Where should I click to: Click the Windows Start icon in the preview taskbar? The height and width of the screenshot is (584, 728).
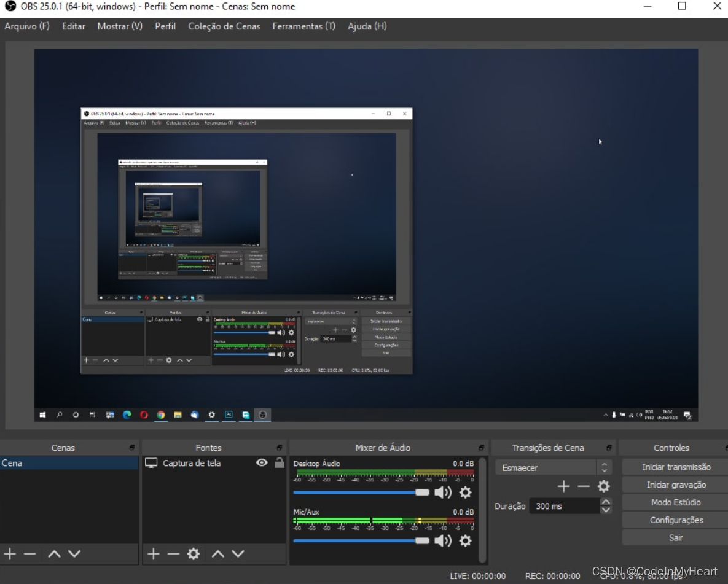[43, 415]
